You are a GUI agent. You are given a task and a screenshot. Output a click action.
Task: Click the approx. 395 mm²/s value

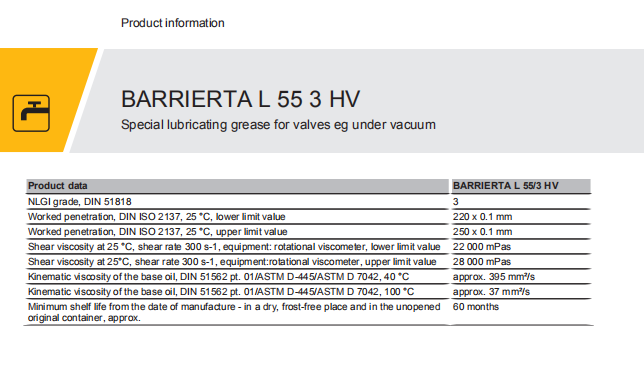(x=494, y=277)
